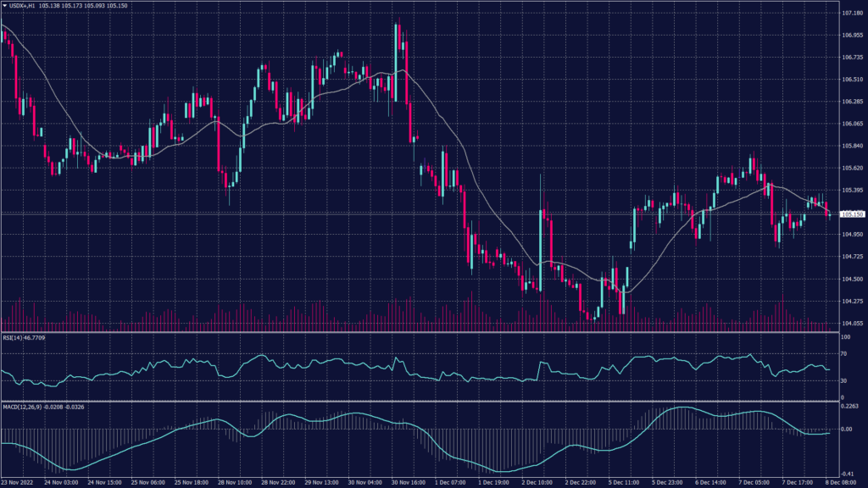The width and height of the screenshot is (868, 488).
Task: Click the 5 Dec 11:00 time label
Action: click(x=626, y=482)
